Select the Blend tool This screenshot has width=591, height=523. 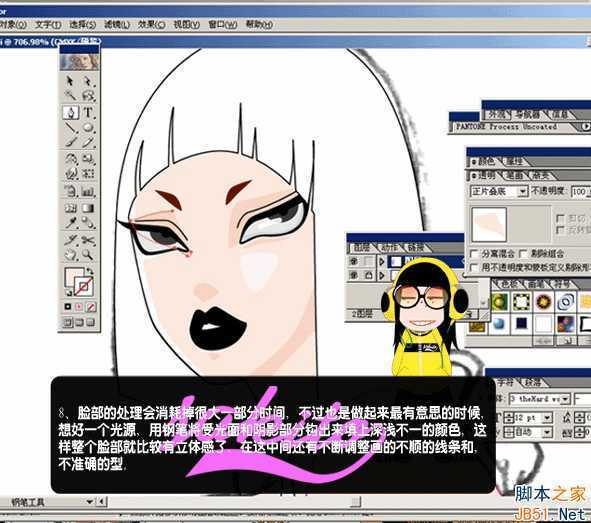click(88, 223)
